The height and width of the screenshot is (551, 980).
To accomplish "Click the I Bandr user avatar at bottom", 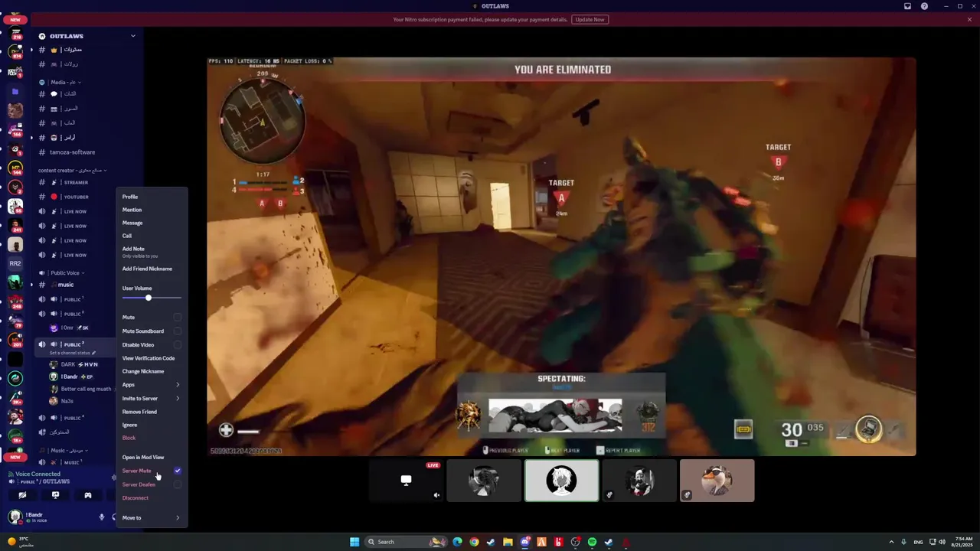I will click(x=15, y=517).
